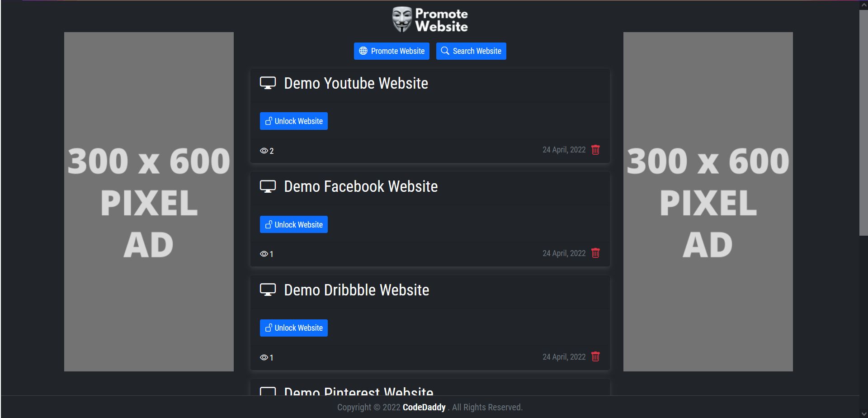This screenshot has height=418, width=868.
Task: Unlock the Demo Facebook Website
Action: tap(294, 224)
